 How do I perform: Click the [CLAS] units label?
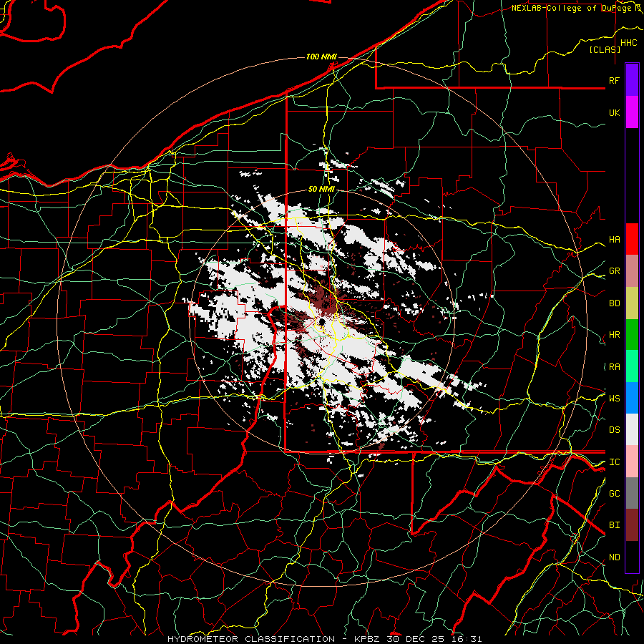605,50
